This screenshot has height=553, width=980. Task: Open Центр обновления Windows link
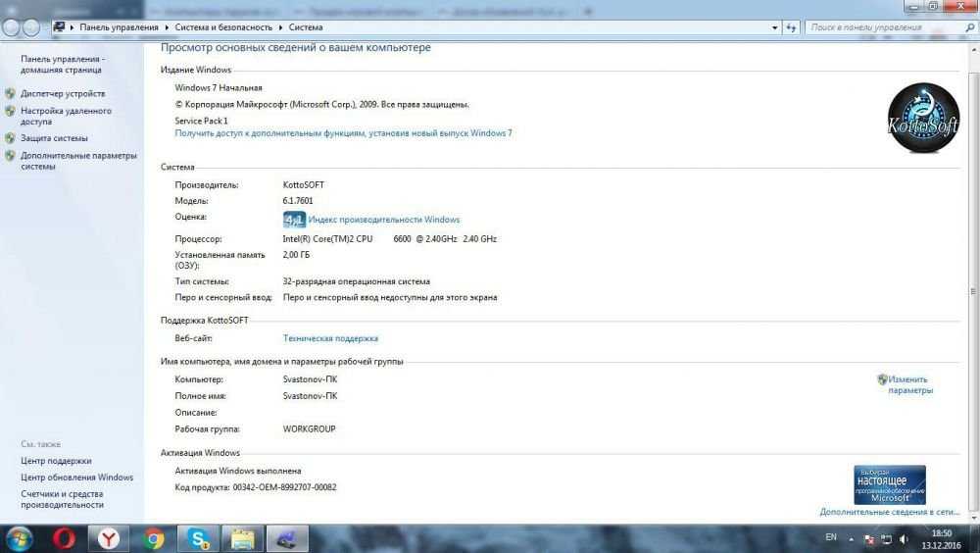click(x=76, y=478)
